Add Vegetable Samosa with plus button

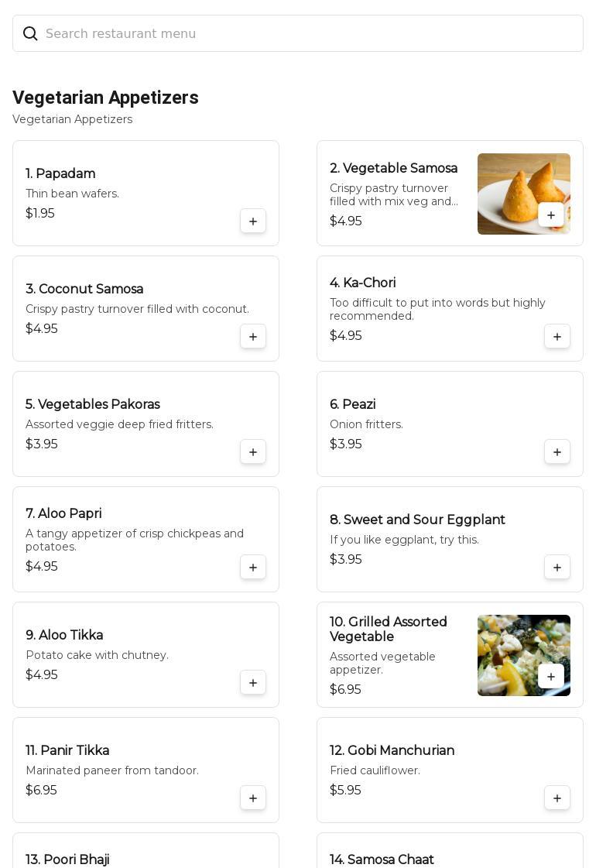tap(551, 215)
